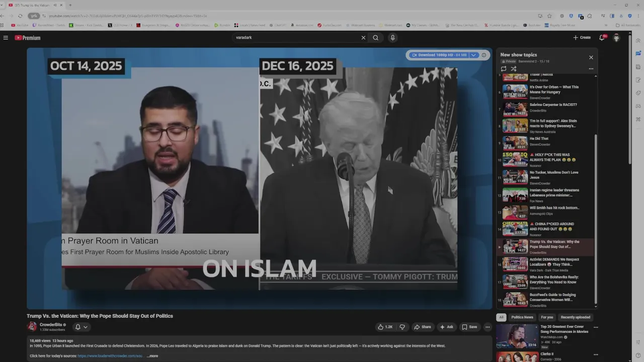Go to YouTube Premium home logo
Image resolution: width=644 pixels, height=362 pixels.
(x=27, y=38)
